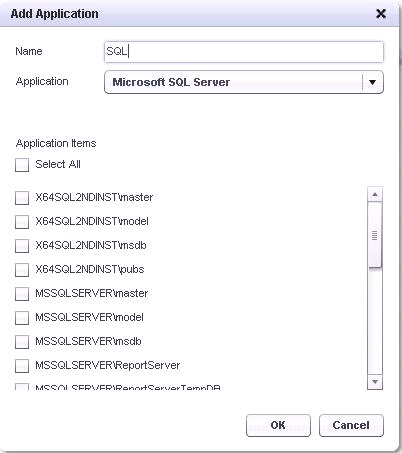
Task: Check X64SQL2NDINST\master item
Action: click(x=22, y=198)
